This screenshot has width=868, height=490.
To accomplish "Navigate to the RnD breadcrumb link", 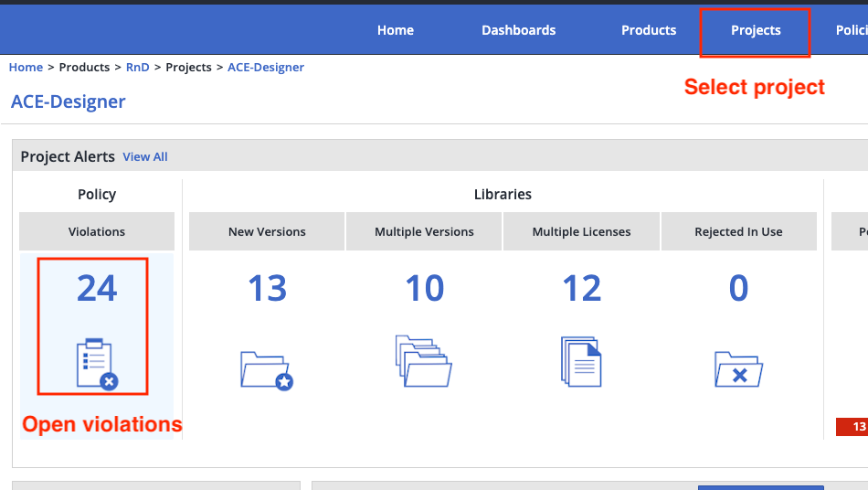I will (137, 68).
